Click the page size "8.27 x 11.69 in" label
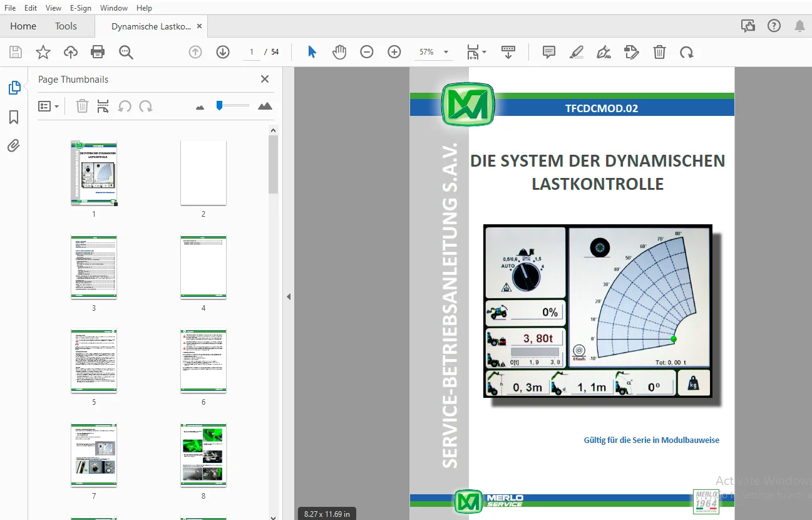Image resolution: width=812 pixels, height=520 pixels. pyautogui.click(x=327, y=514)
